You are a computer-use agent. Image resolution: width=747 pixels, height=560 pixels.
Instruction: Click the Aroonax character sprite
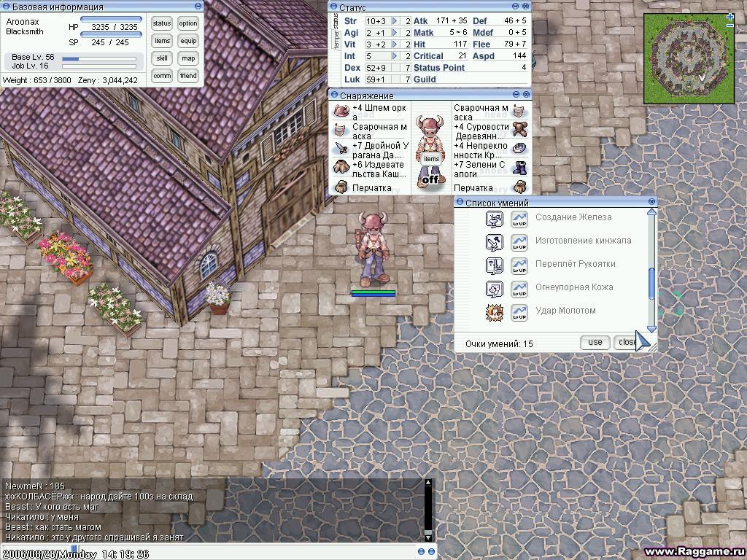click(374, 248)
